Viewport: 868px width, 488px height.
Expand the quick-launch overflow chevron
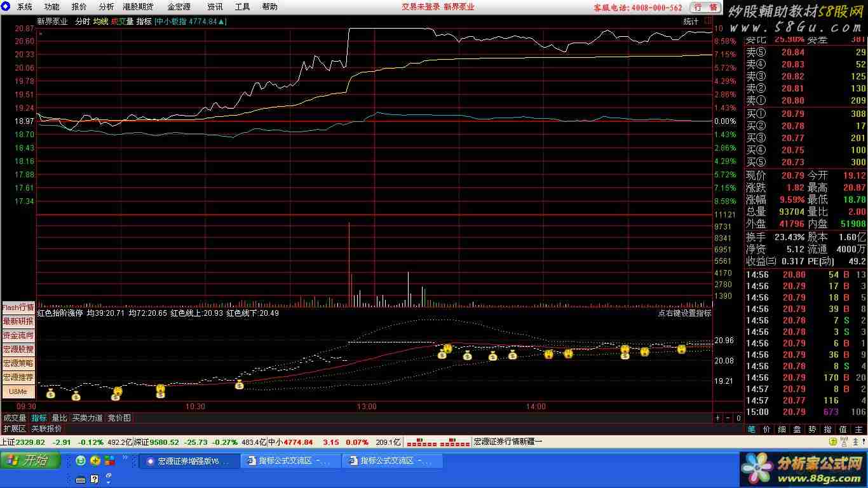tap(125, 457)
